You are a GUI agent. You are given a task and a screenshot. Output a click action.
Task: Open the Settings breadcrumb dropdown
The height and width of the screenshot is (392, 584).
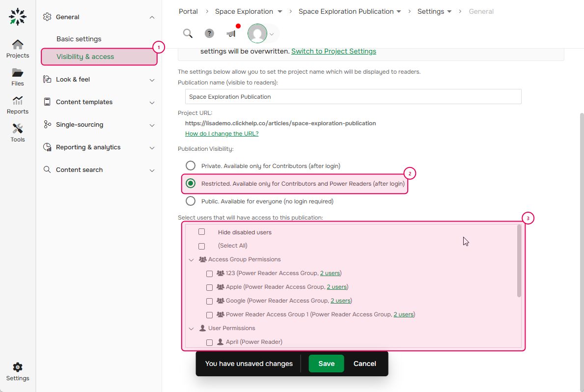(449, 12)
